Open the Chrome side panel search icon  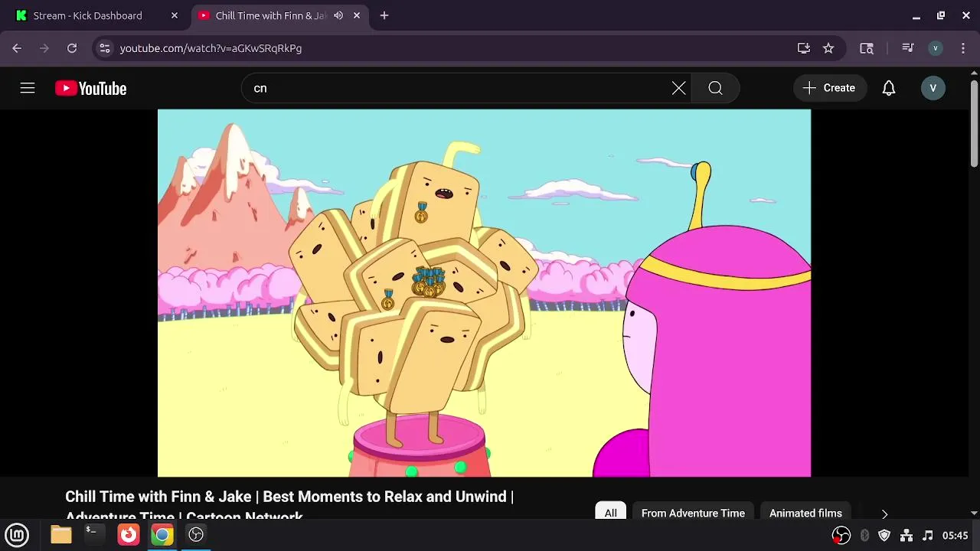[x=867, y=48]
